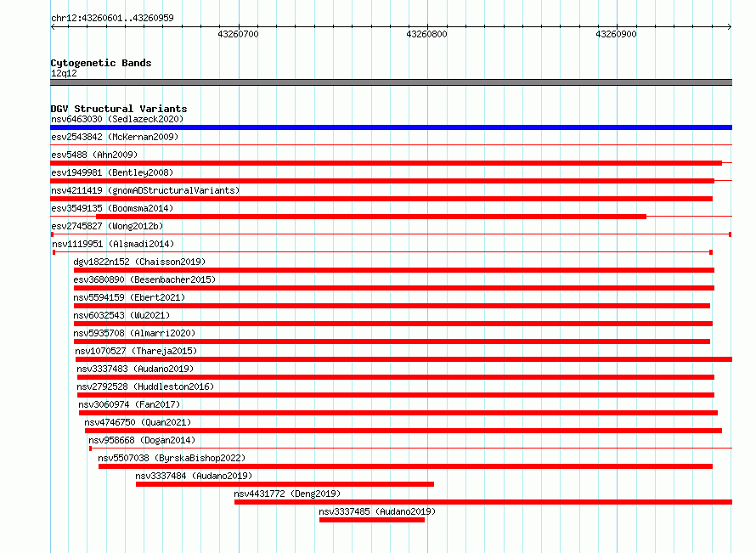
Task: Click the right arrow end of ruler
Action: (x=730, y=27)
